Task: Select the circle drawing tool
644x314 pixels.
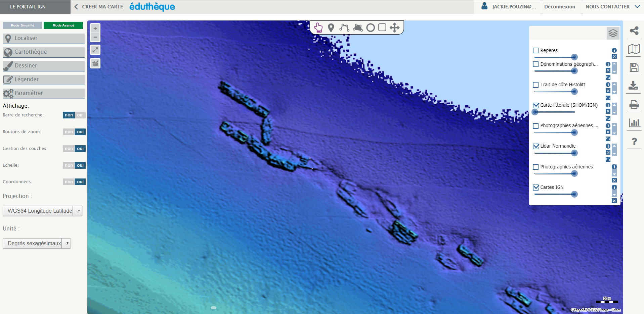Action: pos(370,28)
